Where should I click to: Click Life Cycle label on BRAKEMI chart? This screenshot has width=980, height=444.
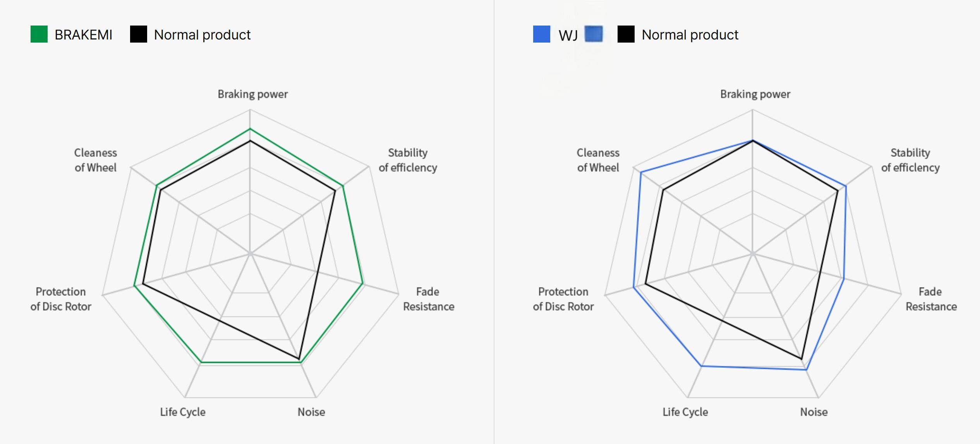183,412
